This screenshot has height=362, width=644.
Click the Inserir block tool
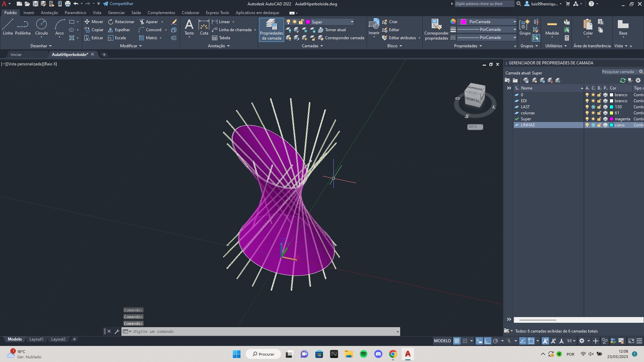pos(374,27)
